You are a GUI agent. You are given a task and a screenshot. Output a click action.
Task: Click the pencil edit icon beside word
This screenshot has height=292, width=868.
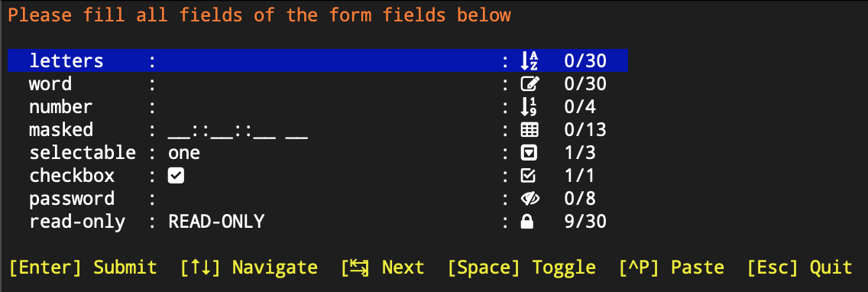coord(530,84)
